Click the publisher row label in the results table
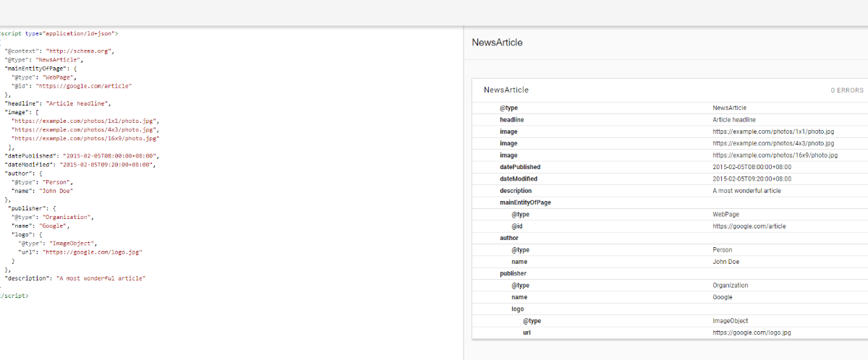The image size is (868, 360). point(514,273)
